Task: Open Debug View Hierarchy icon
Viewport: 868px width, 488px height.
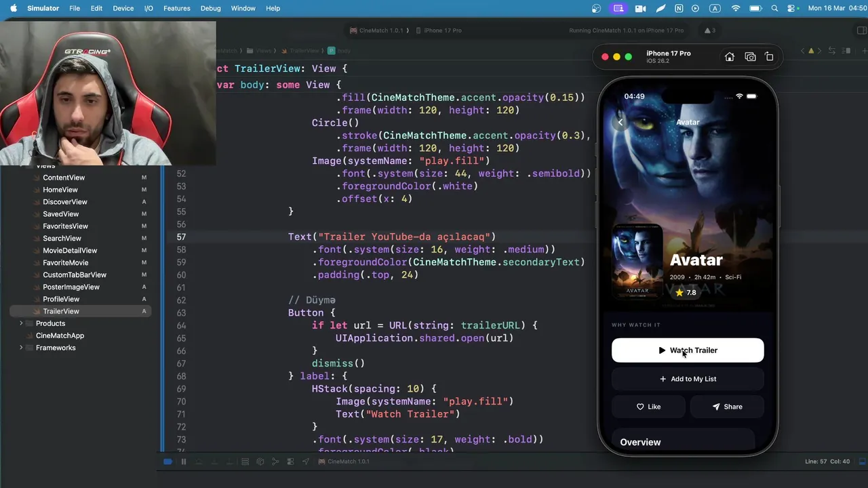Action: [x=260, y=462]
